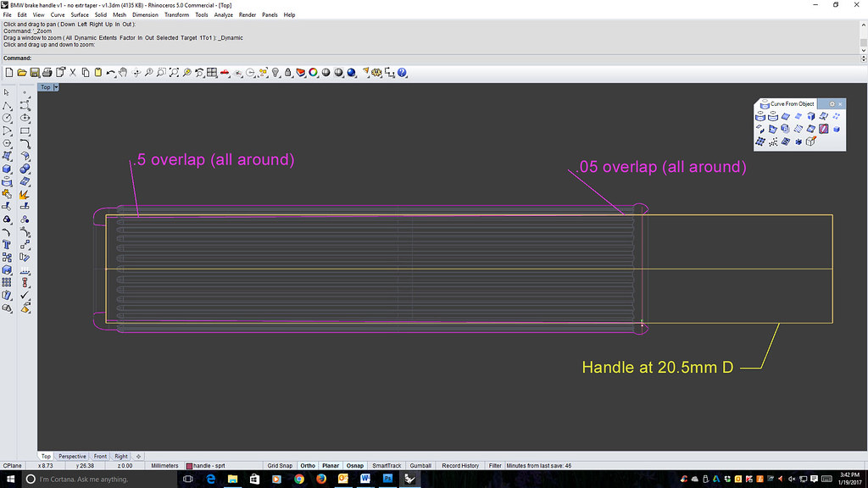Viewport: 868px width, 488px height.
Task: Open the Surface menu
Action: click(x=80, y=15)
